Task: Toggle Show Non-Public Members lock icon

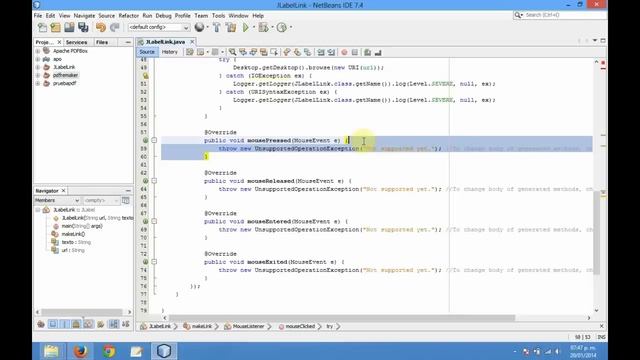Action: (76, 324)
